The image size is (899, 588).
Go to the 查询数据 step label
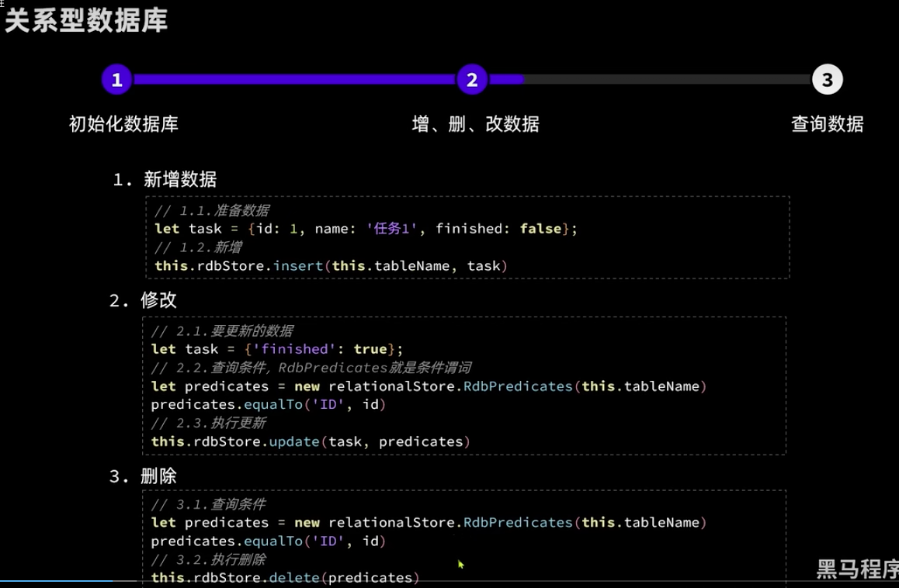[827, 124]
